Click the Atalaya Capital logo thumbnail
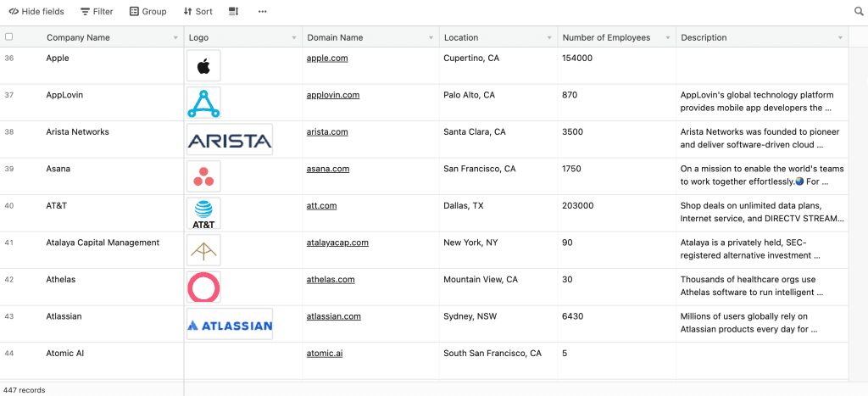 pos(203,250)
